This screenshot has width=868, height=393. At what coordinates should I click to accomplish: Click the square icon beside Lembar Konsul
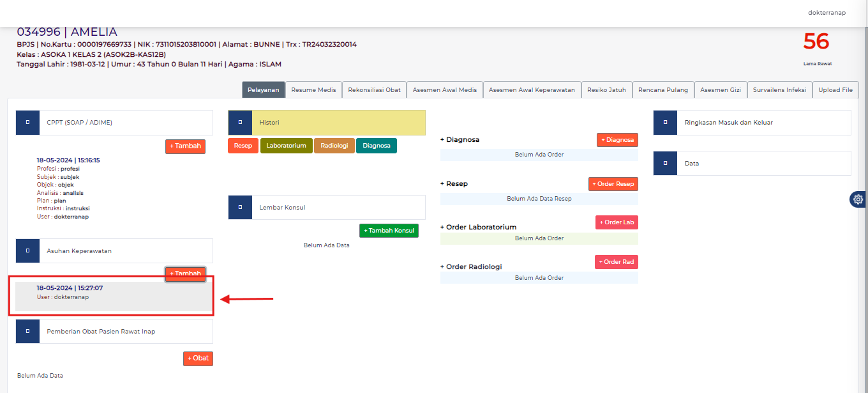pyautogui.click(x=240, y=208)
